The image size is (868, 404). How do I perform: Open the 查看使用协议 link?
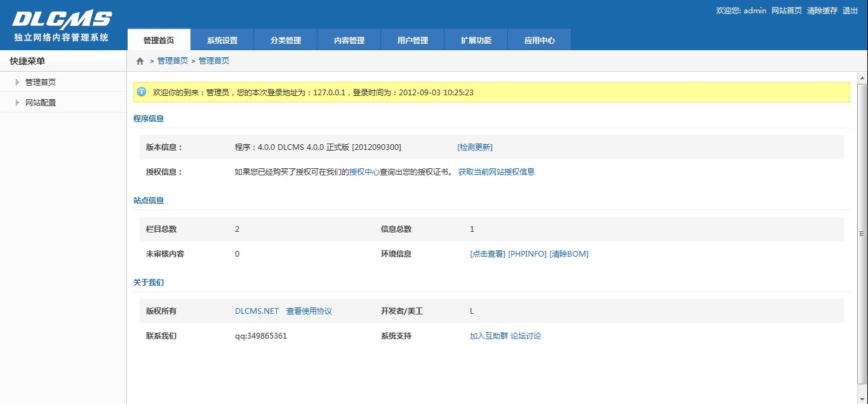tap(309, 311)
